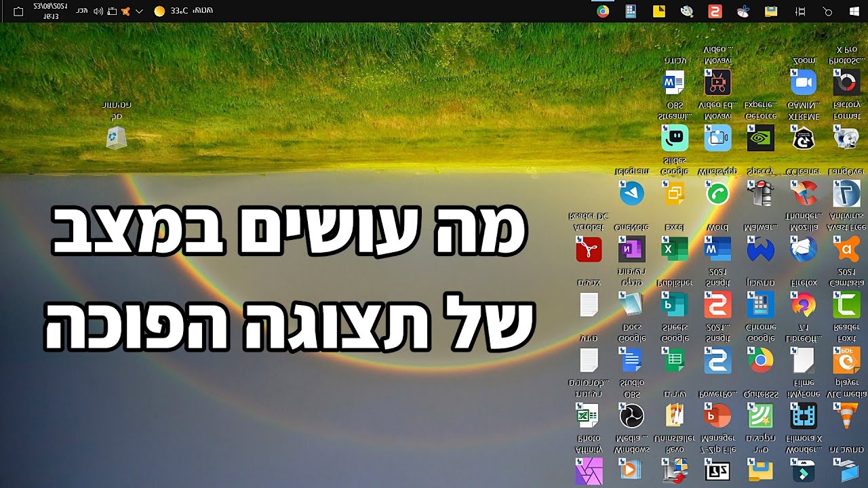Screen dimensions: 868x488
Task: Open the Speccy desktop shortcut
Action: 760,194
